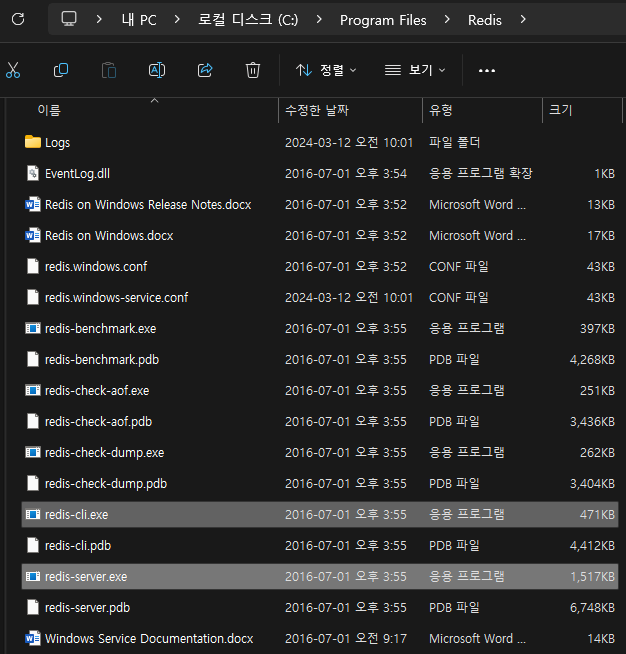Click the redis-check-aof.pdb file icon
The width and height of the screenshot is (626, 654).
pos(33,421)
